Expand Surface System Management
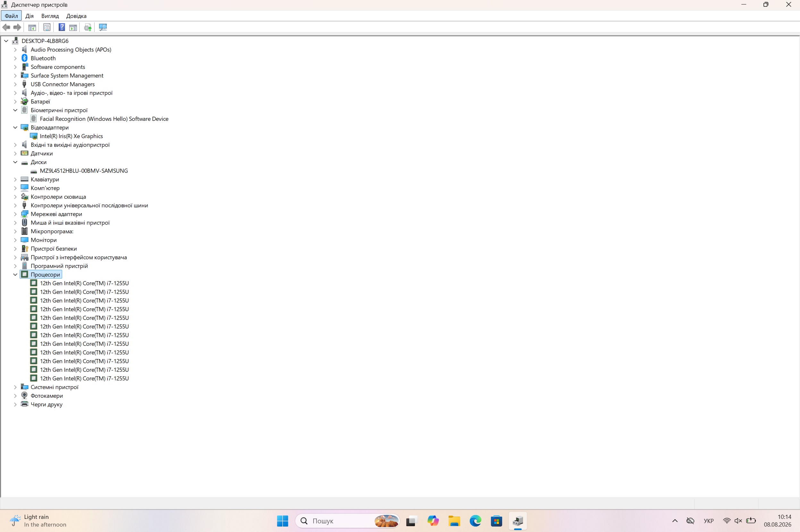The image size is (800, 532). (15, 76)
